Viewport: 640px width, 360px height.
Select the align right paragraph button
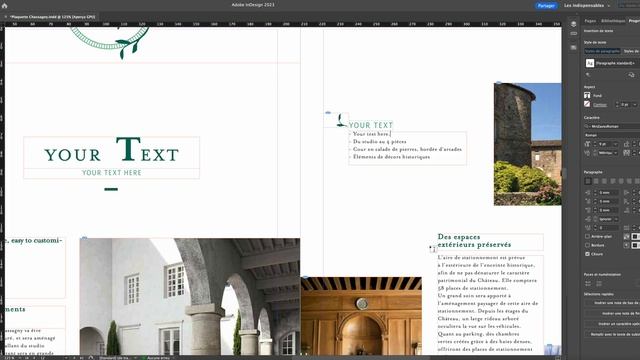(x=604, y=181)
